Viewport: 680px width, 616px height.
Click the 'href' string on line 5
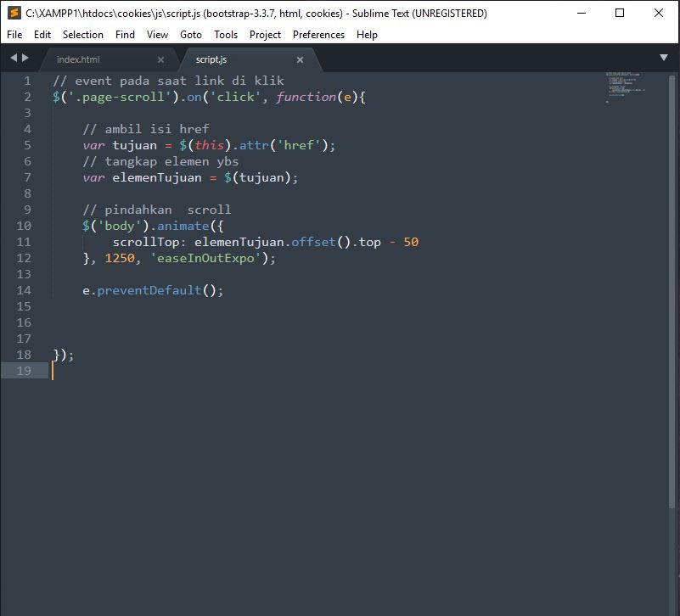tap(299, 145)
